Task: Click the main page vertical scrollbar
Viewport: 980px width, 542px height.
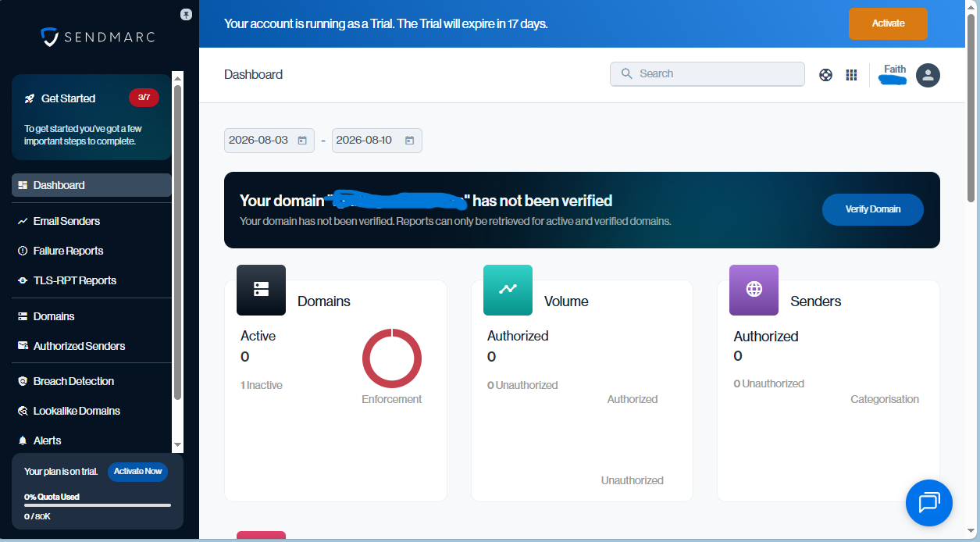Action: point(972,109)
